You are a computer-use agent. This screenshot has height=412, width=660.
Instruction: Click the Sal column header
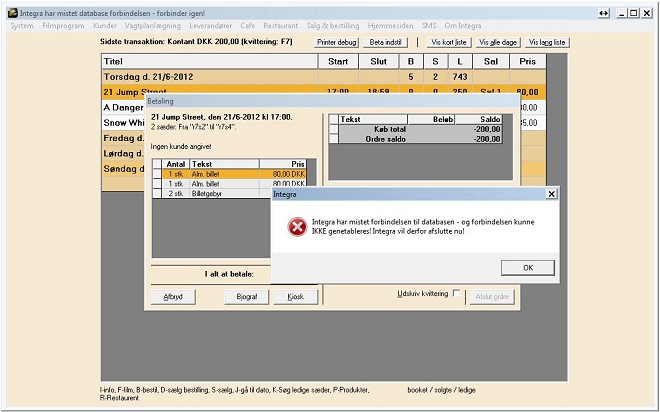(491, 61)
